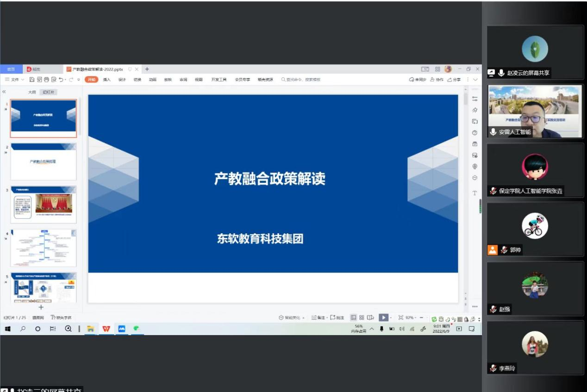Click the pin-shaped icon in right sidebar

pos(475,110)
